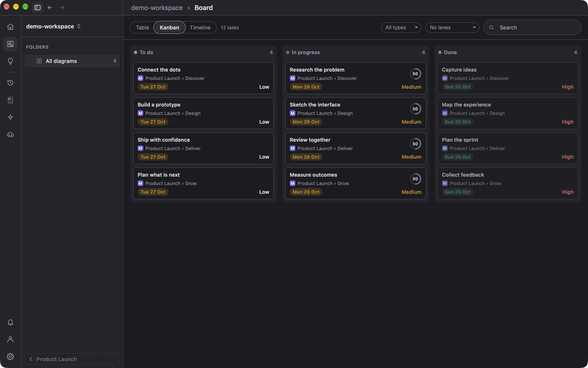This screenshot has width=588, height=368.
Task: Open the history clock icon
Action: (x=10, y=83)
